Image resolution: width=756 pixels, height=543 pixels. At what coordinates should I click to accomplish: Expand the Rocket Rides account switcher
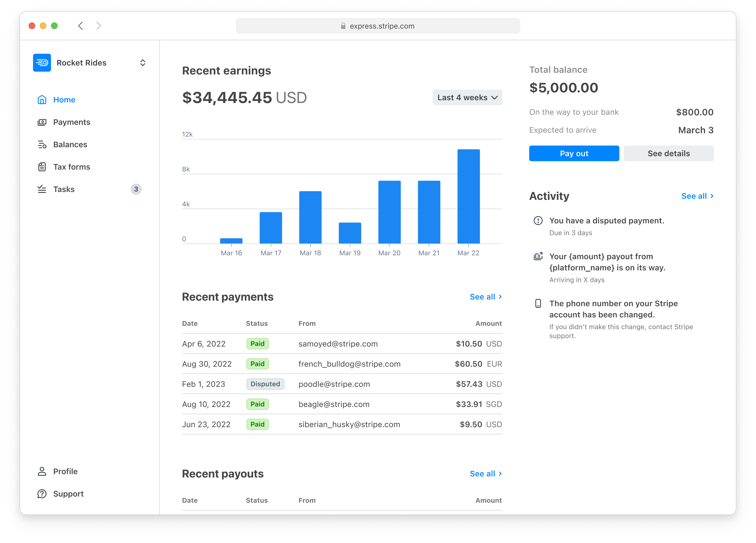143,63
